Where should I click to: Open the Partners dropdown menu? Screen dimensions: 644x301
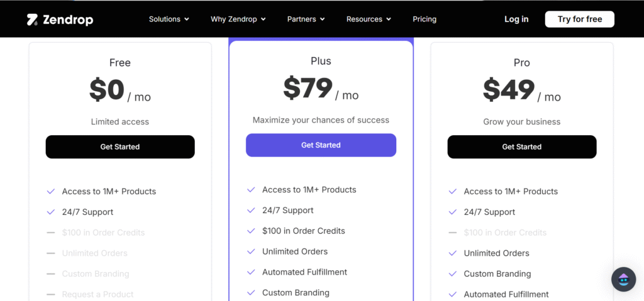(306, 19)
